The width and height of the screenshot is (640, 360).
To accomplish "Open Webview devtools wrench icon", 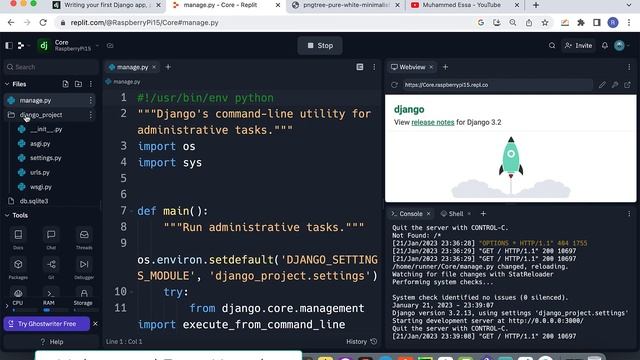I will [x=615, y=85].
